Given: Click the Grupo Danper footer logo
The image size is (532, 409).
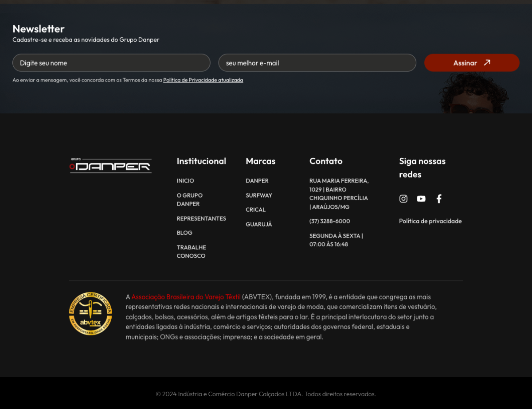Looking at the screenshot, I should coord(111,165).
